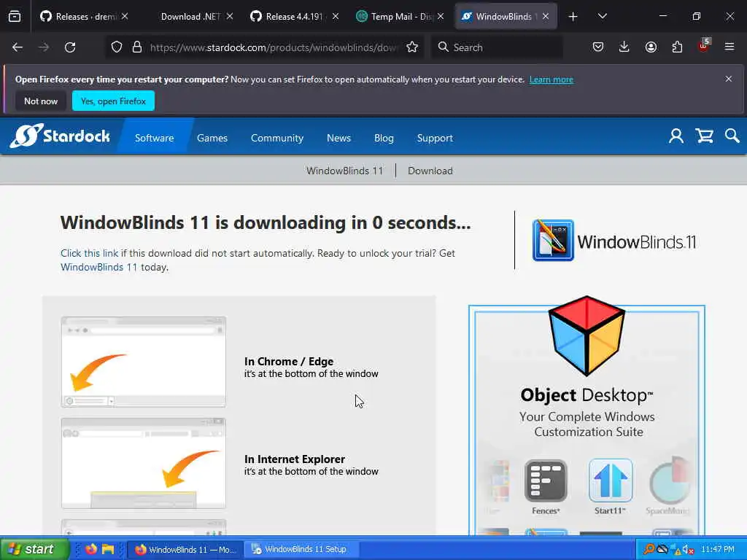Click Download in the breadcrumb bar
Image resolution: width=747 pixels, height=560 pixels.
pos(430,171)
